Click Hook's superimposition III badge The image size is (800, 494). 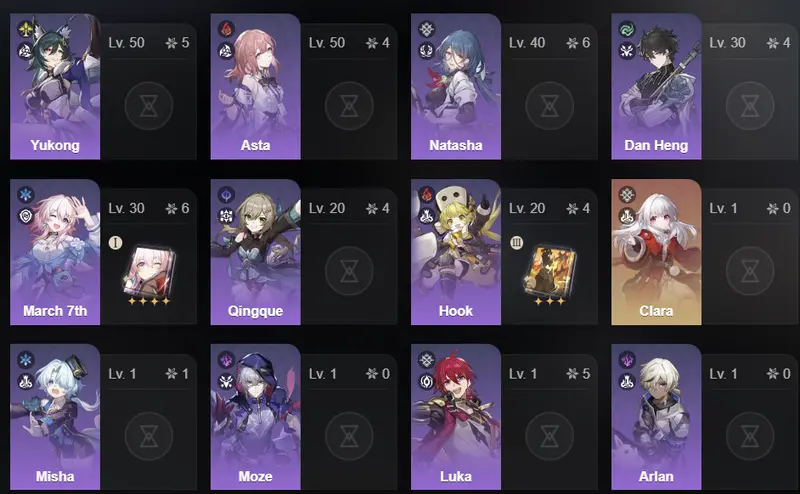tap(516, 243)
